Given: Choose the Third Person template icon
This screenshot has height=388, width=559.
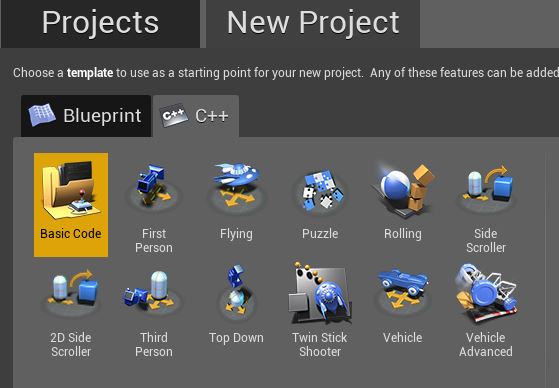Looking at the screenshot, I should pos(153,292).
